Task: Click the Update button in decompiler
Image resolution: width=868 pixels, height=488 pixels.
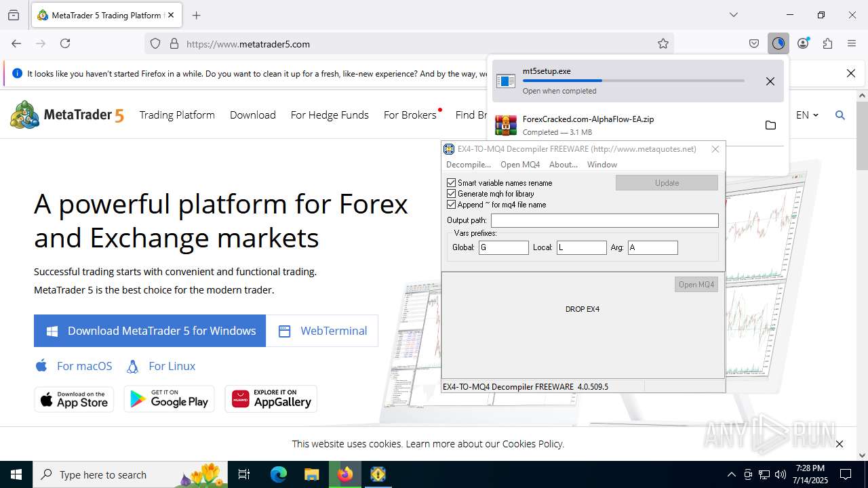Action: coord(667,183)
